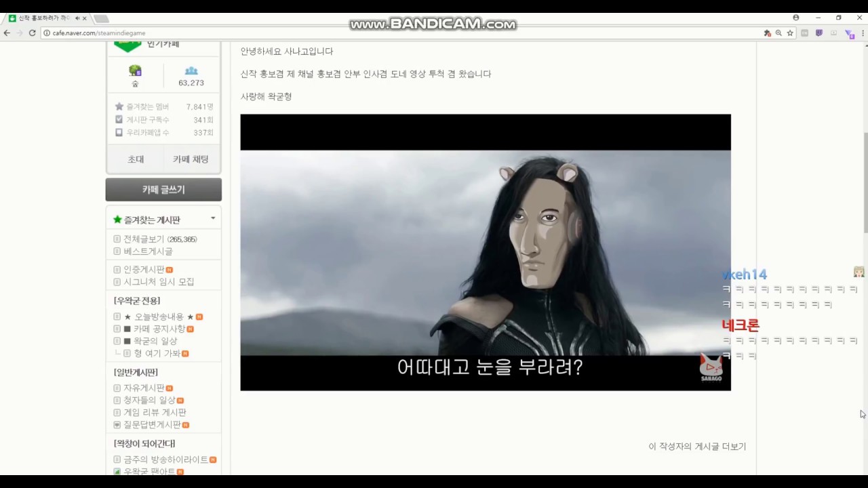This screenshot has height=488, width=868.
Task: Open a new browser tab
Action: (102, 18)
